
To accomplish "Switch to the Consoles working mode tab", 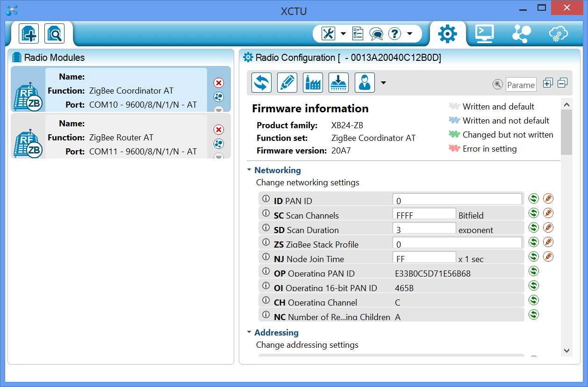I will click(485, 33).
